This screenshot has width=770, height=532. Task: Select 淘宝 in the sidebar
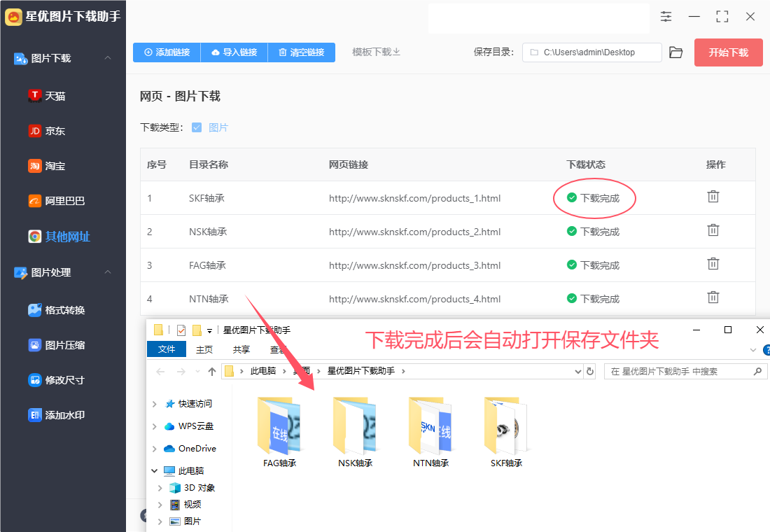click(47, 166)
